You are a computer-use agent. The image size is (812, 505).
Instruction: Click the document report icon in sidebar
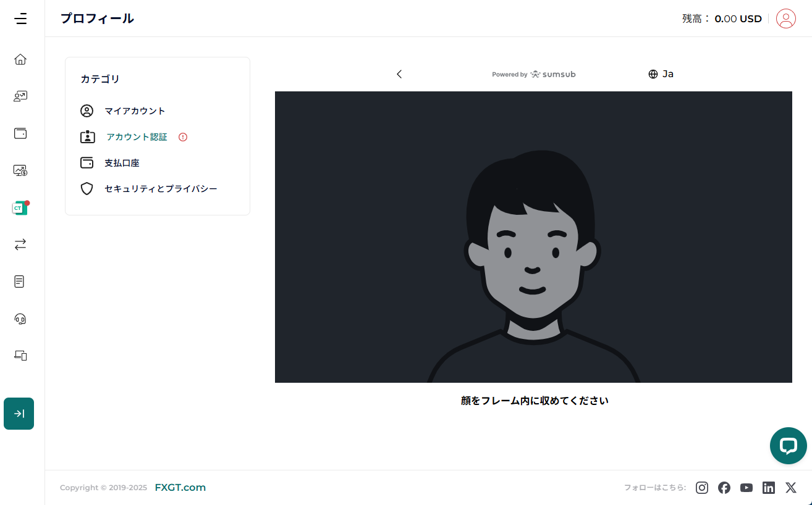click(20, 282)
